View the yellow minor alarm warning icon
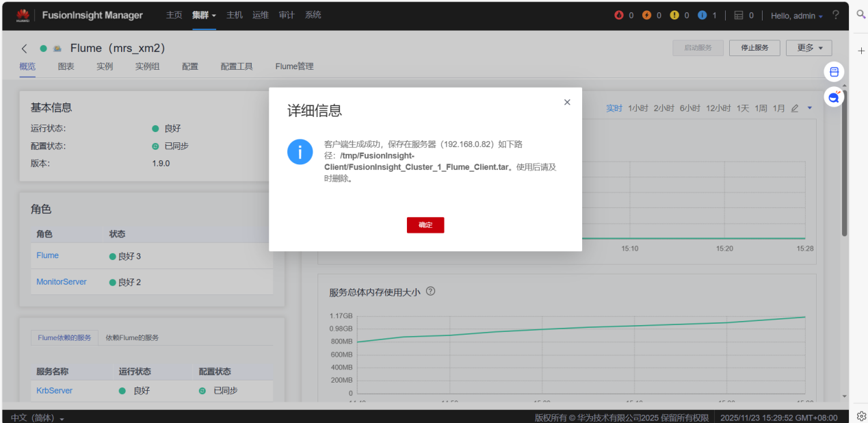The height and width of the screenshot is (423, 868). 674,14
